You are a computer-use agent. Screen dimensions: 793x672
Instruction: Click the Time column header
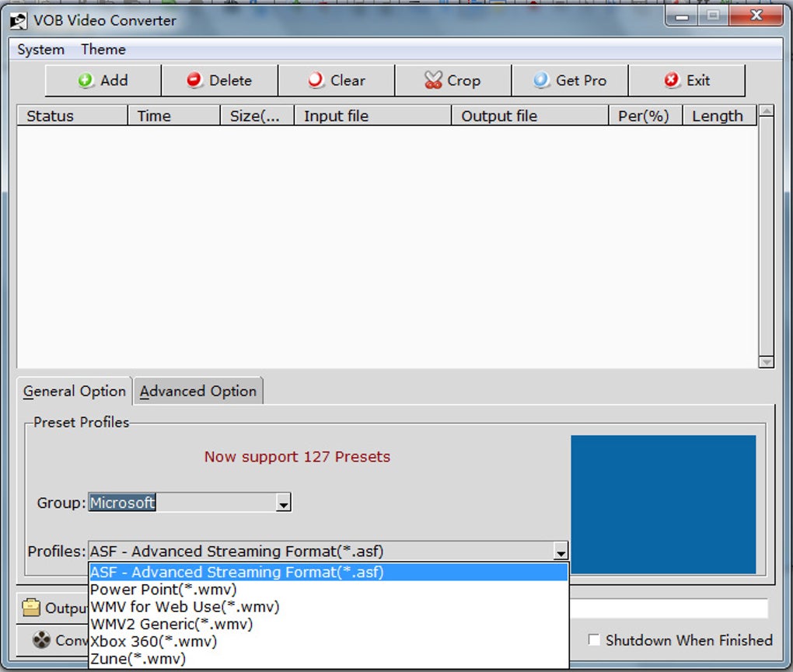(x=174, y=116)
